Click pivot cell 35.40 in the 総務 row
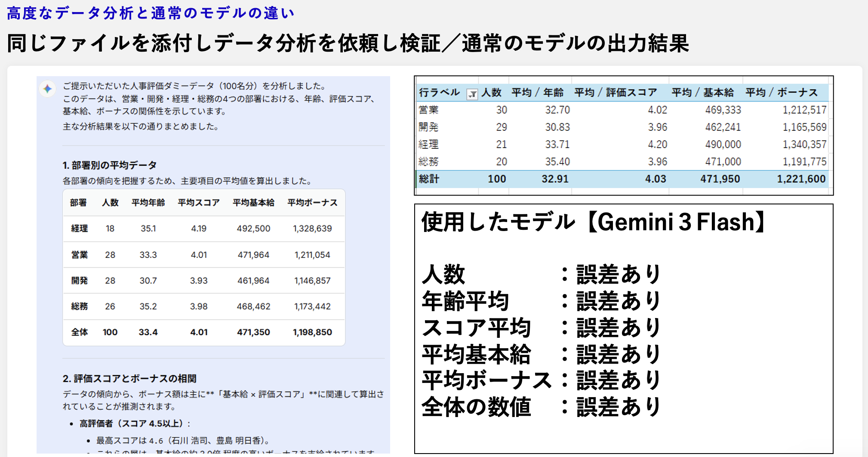The image size is (868, 457). point(557,161)
